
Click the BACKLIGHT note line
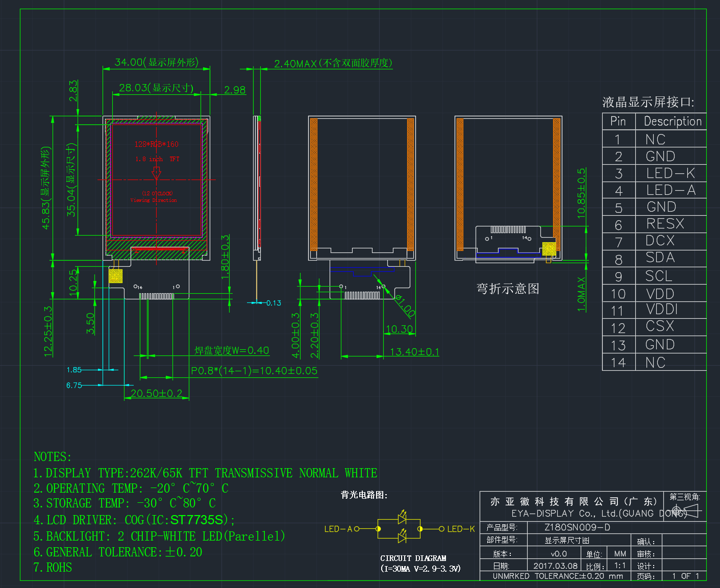coord(159,536)
